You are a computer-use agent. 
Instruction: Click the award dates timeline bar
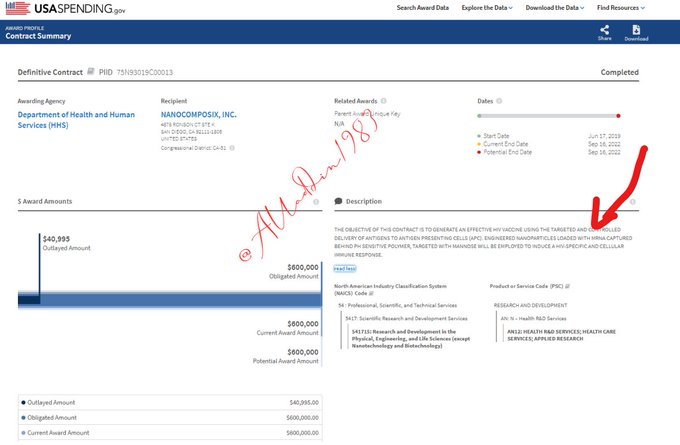(x=549, y=116)
